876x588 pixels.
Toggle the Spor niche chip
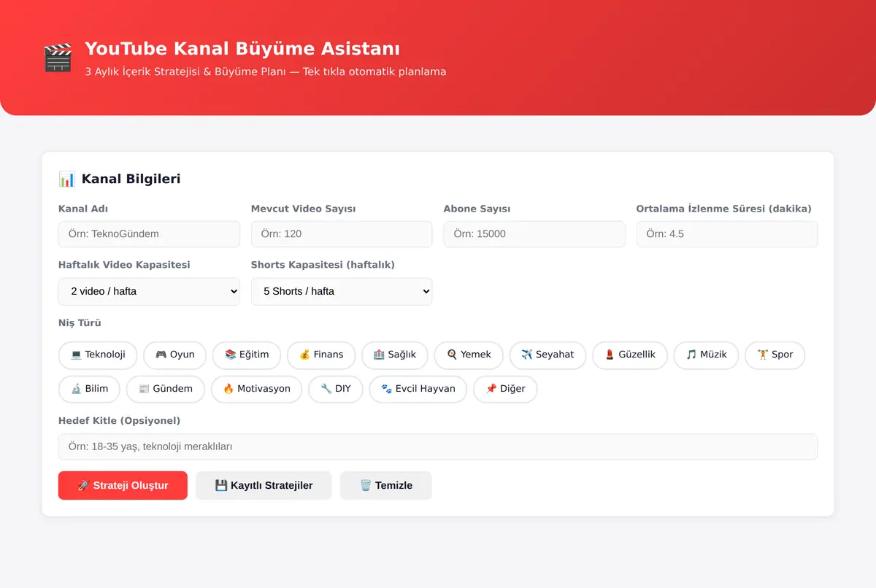click(x=775, y=355)
